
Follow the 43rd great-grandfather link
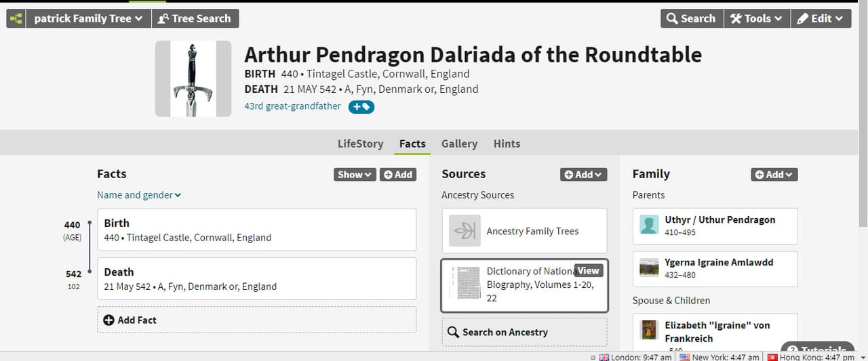292,106
